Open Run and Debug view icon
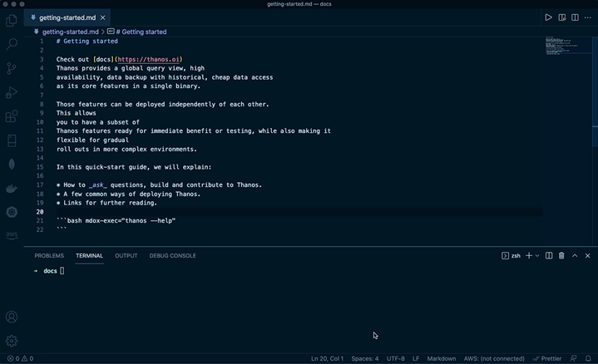 pos(12,92)
